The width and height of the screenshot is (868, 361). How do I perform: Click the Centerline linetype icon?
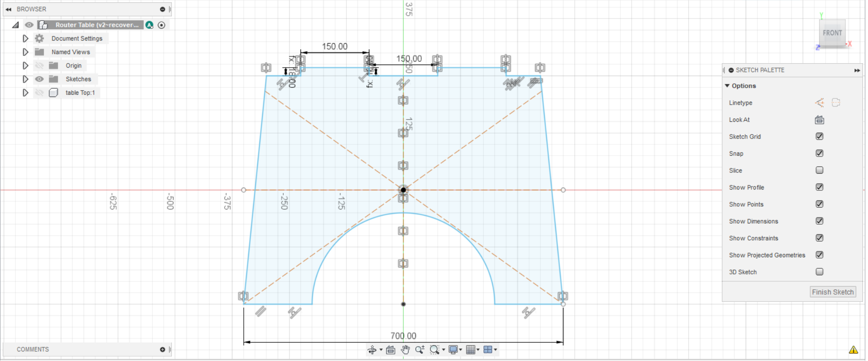click(x=836, y=103)
